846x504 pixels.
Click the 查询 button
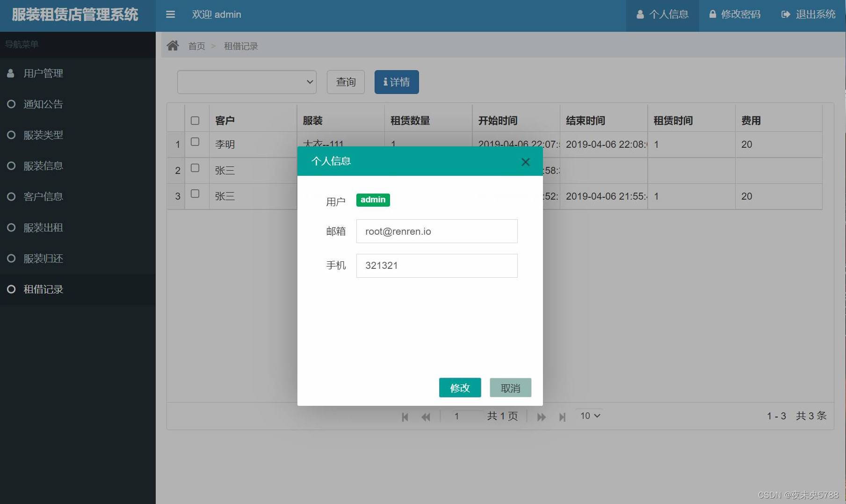346,82
